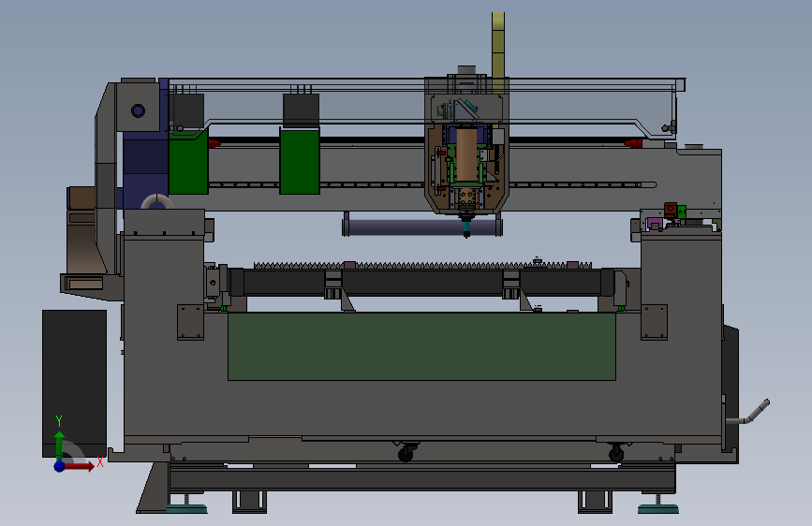Image resolution: width=812 pixels, height=526 pixels.
Task: Select the left caster wheel under the base
Action: click(406, 454)
